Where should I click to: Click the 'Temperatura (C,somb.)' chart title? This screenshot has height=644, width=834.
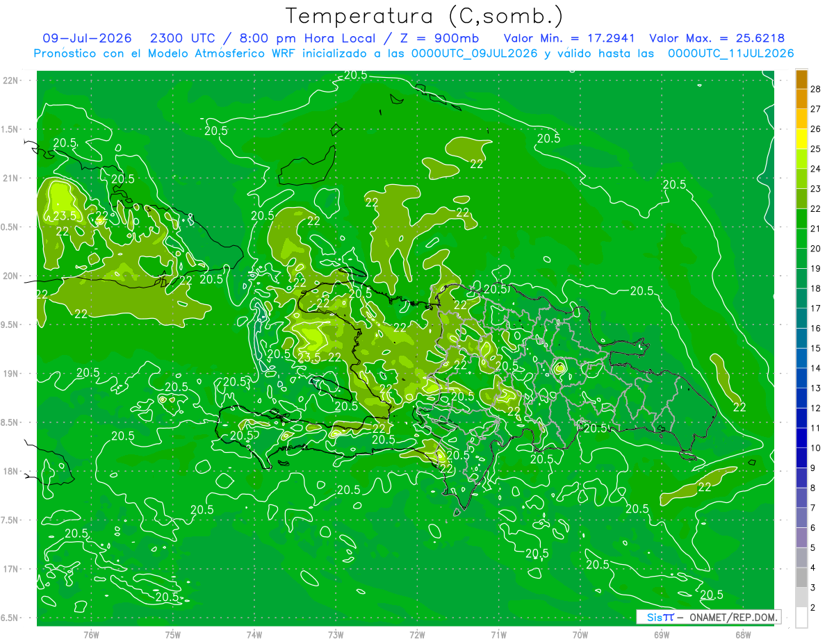(x=425, y=17)
